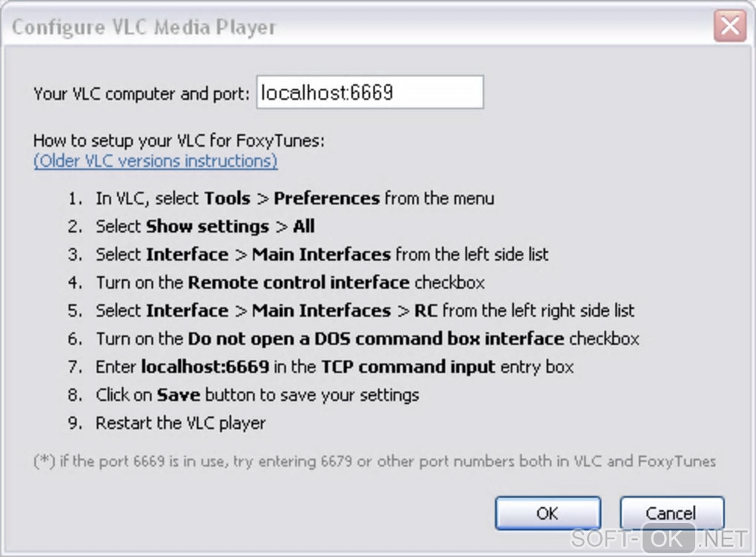Image resolution: width=756 pixels, height=557 pixels.
Task: Click step 3 about the left side list
Action: 322,255
